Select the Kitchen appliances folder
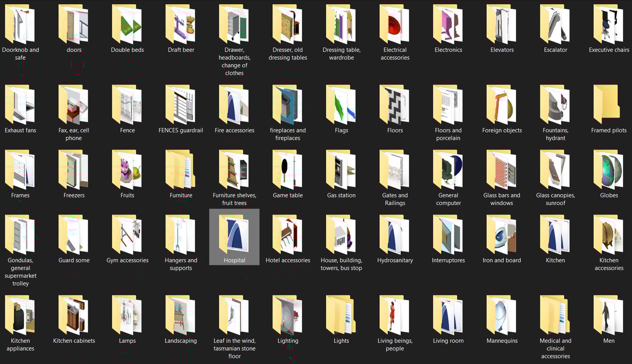 [20, 315]
